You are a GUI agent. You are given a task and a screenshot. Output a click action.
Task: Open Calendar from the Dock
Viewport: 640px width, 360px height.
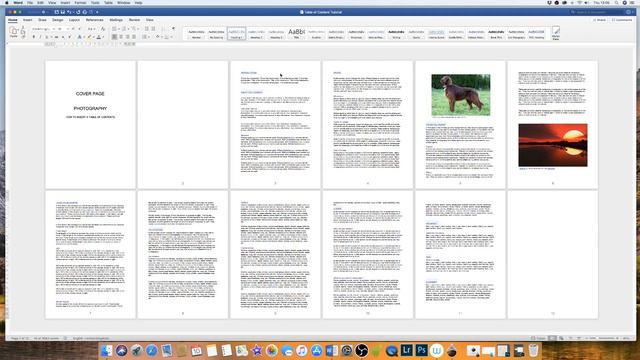196,350
